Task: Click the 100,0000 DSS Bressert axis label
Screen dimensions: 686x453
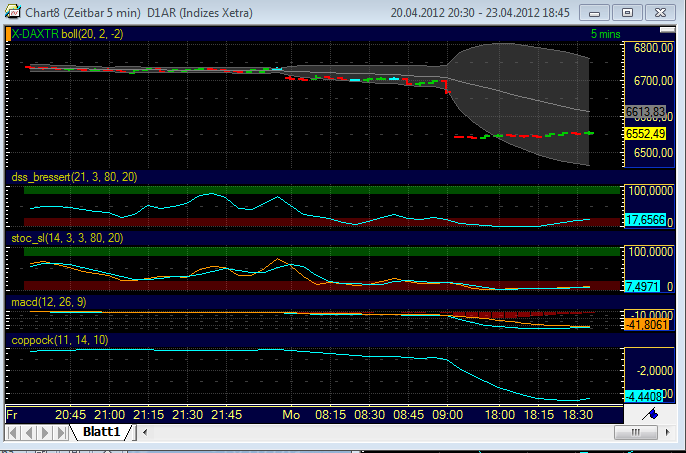Action: (651, 191)
